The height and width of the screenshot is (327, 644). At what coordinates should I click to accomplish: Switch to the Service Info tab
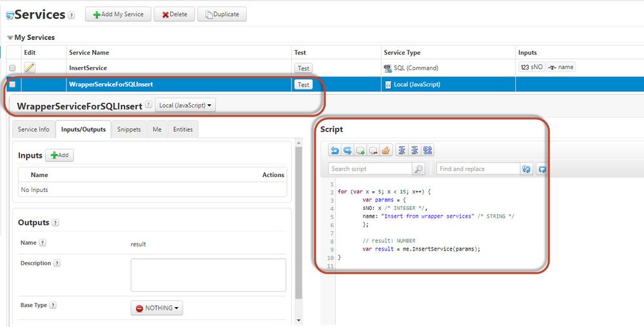click(x=34, y=129)
